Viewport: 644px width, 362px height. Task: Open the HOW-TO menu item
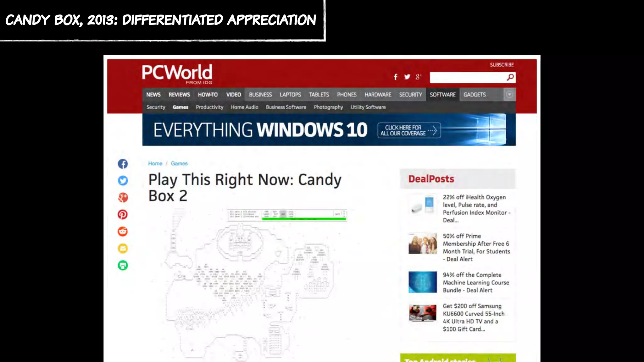(208, 95)
